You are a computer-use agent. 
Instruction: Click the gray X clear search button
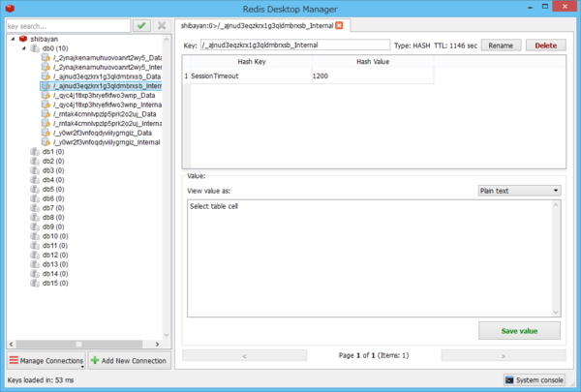[x=162, y=25]
